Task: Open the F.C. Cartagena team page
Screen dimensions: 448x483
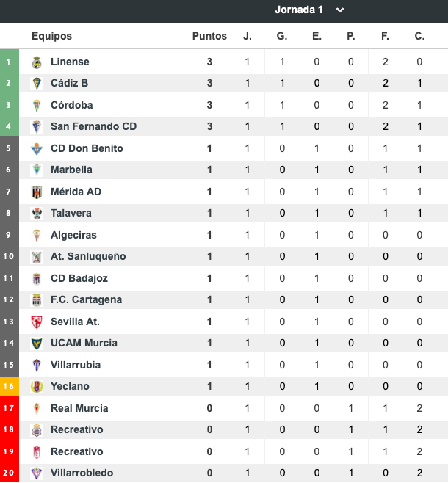Action: pyautogui.click(x=86, y=300)
